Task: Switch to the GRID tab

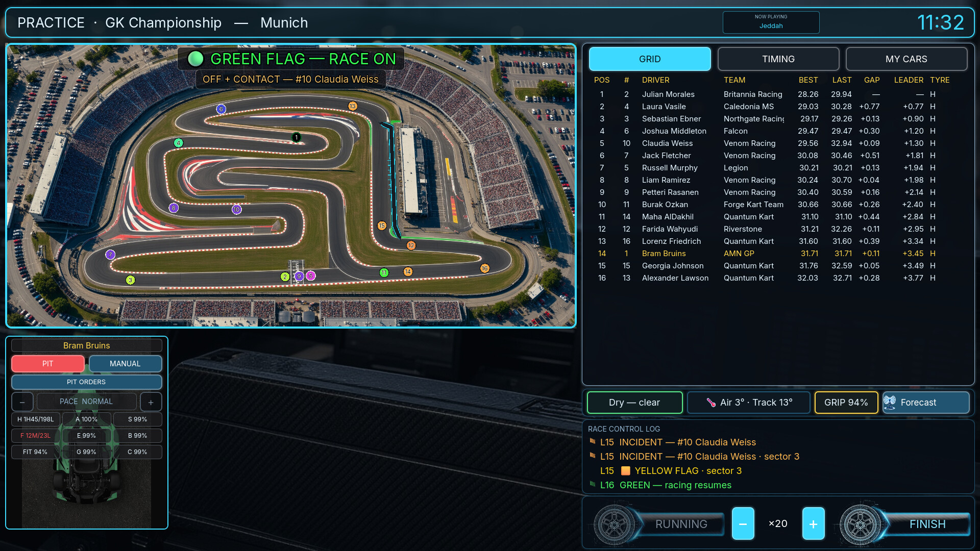Action: coord(650,59)
